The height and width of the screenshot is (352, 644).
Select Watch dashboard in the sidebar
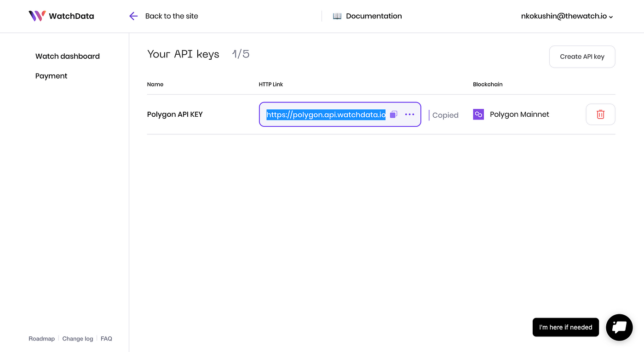pos(67,56)
